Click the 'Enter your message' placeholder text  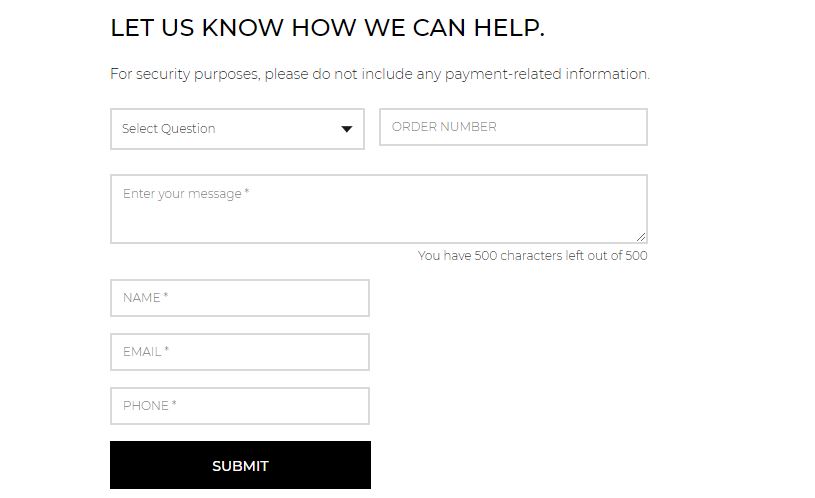click(x=185, y=194)
